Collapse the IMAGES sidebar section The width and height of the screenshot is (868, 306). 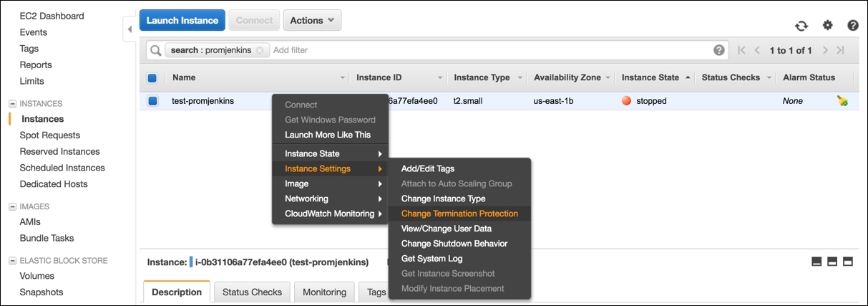click(x=12, y=206)
